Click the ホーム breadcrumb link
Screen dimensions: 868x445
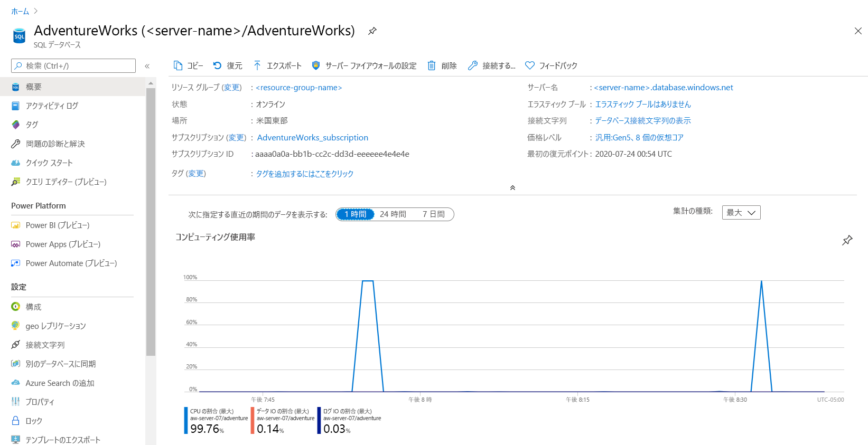pyautogui.click(x=20, y=11)
